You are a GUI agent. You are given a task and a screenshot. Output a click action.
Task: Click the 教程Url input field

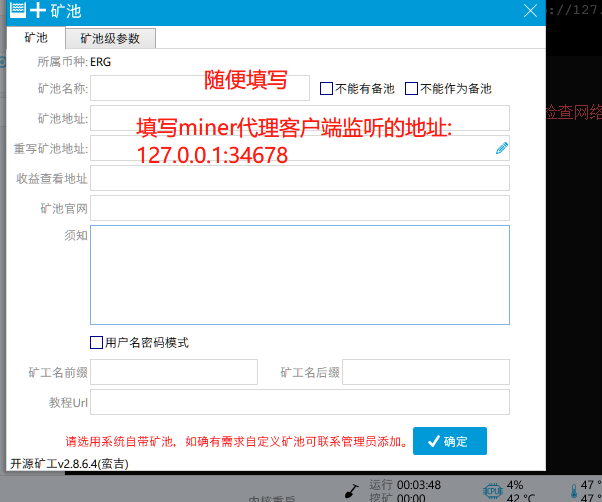pos(300,402)
